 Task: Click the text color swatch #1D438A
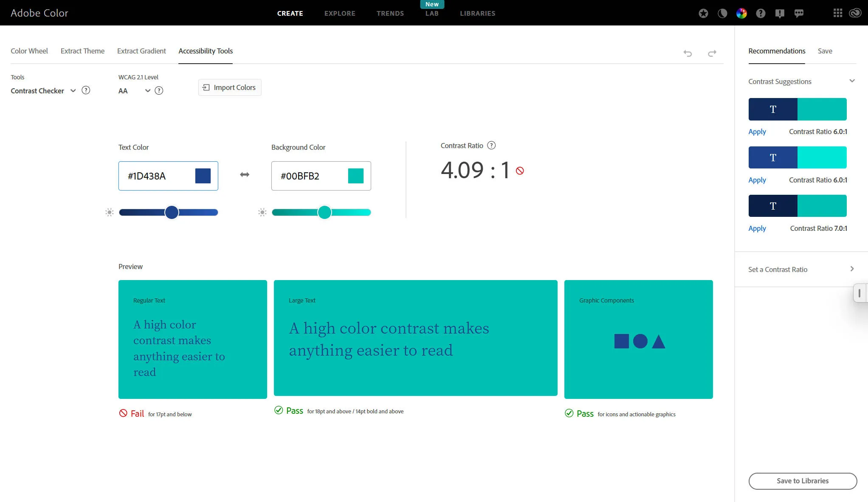203,176
